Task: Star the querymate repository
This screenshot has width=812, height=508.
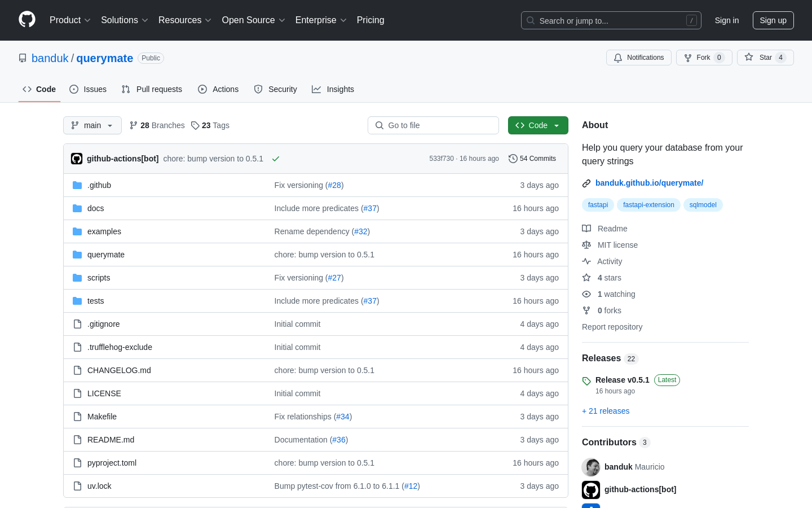Action: 765,58
